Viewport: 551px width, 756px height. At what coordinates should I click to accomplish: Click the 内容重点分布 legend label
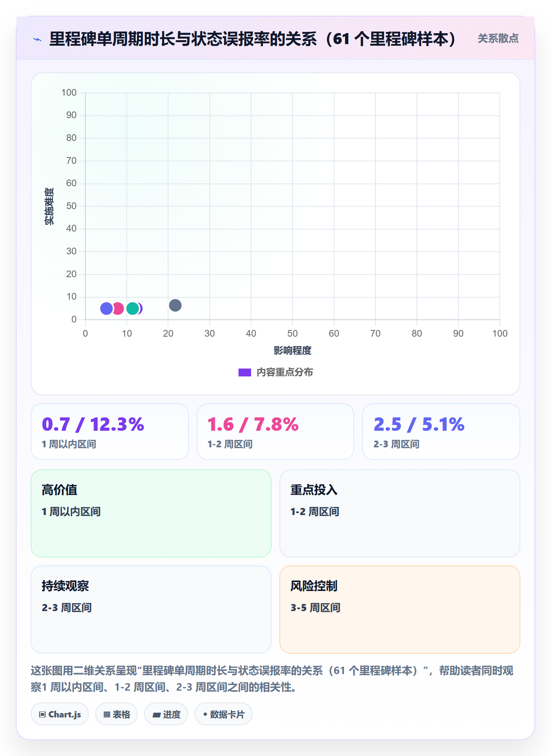(285, 372)
